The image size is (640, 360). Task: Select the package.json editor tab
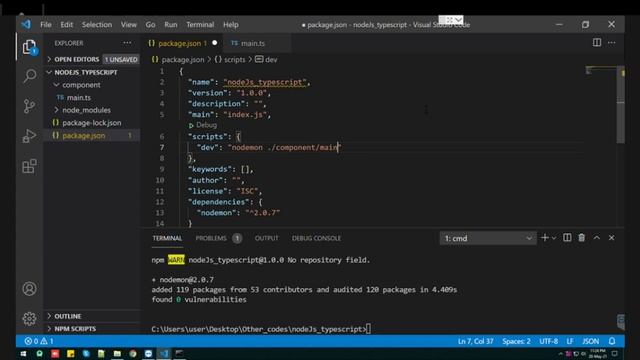[x=182, y=43]
